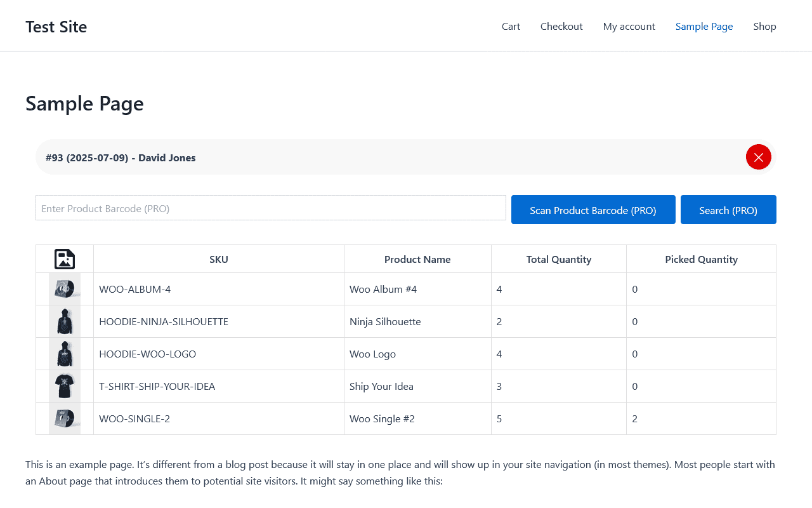Open the Cart menu item

click(511, 27)
